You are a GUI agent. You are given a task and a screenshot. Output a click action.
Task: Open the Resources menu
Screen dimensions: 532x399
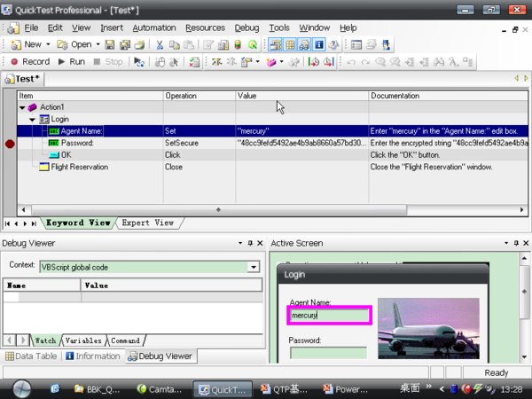[x=205, y=27]
